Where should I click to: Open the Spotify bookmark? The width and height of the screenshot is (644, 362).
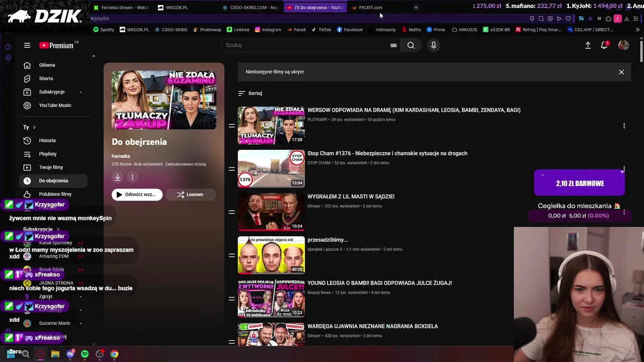(x=104, y=30)
